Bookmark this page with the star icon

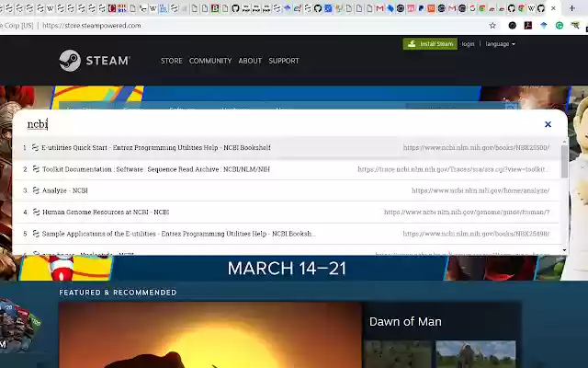[492, 26]
